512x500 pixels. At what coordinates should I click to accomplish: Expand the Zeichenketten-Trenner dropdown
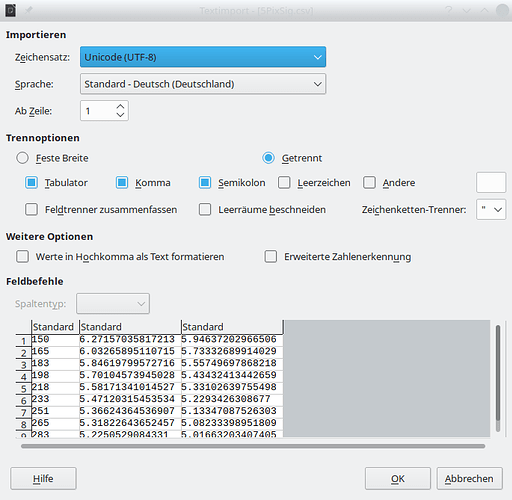(x=491, y=209)
